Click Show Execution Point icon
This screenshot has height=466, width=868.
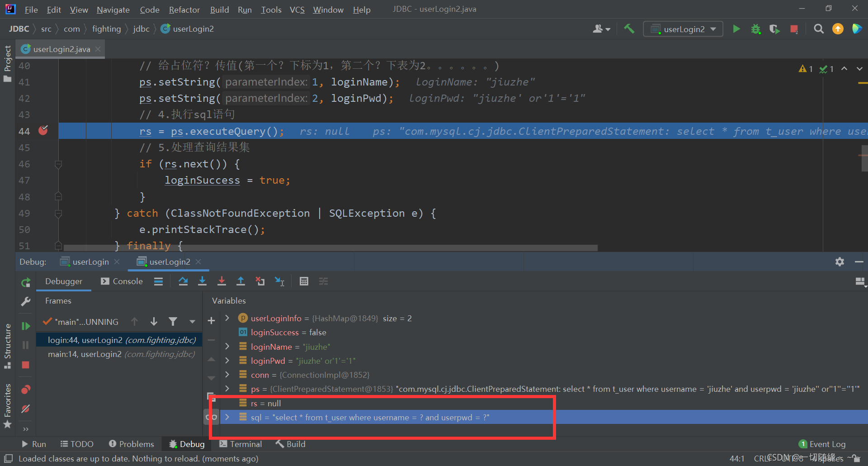(158, 281)
